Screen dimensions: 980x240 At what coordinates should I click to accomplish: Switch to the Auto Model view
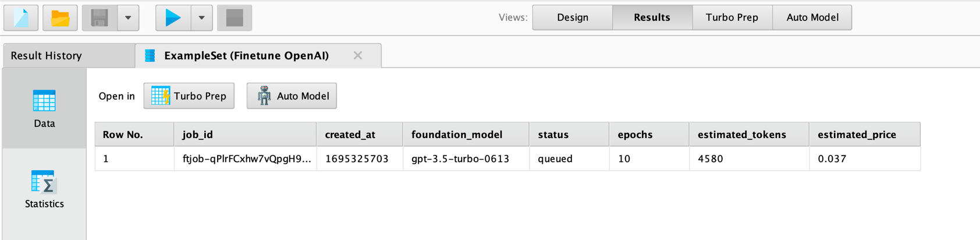coord(812,17)
